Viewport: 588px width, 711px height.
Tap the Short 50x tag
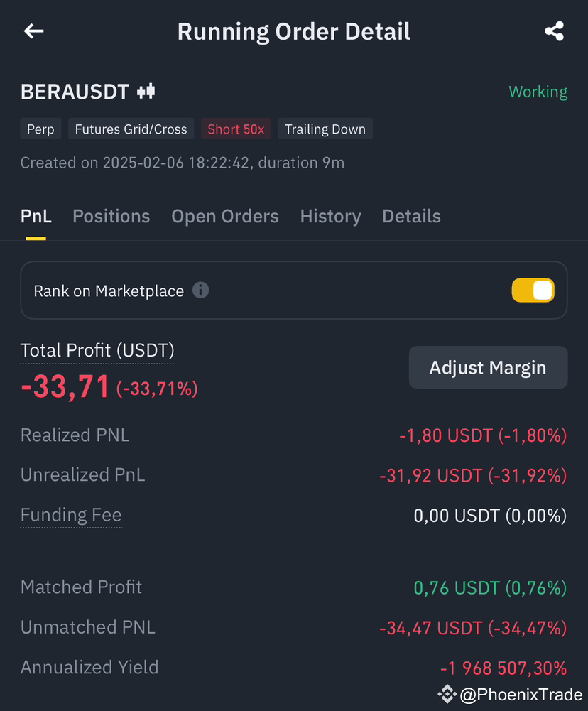point(236,129)
